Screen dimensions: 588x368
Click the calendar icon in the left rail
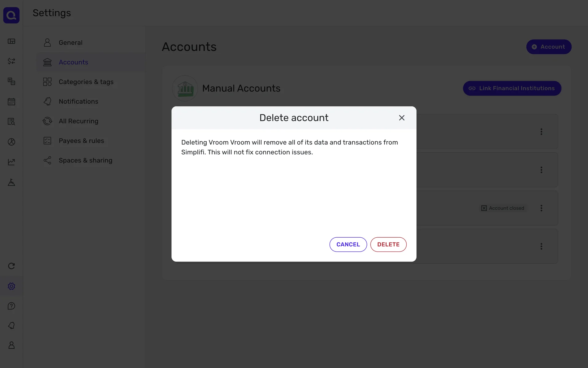[11, 102]
